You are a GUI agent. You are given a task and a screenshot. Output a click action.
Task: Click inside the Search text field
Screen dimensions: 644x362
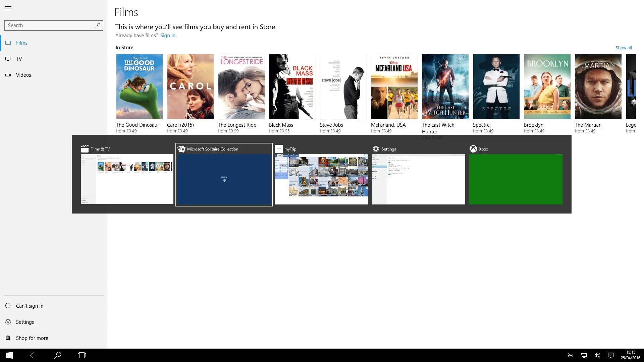49,25
